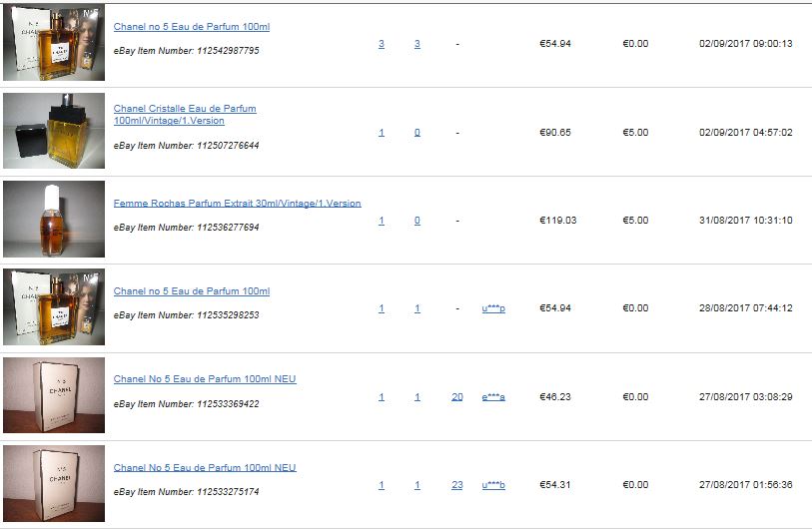Screen dimensions: 812x529
Task: Click thumbnail for item 112533275174
Action: (54, 483)
